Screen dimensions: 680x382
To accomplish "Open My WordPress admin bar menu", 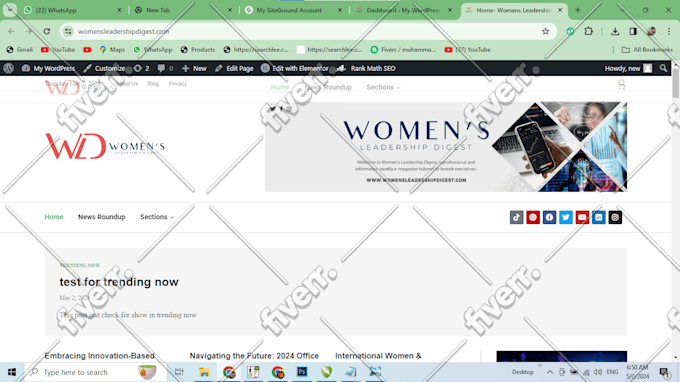I will tap(48, 68).
